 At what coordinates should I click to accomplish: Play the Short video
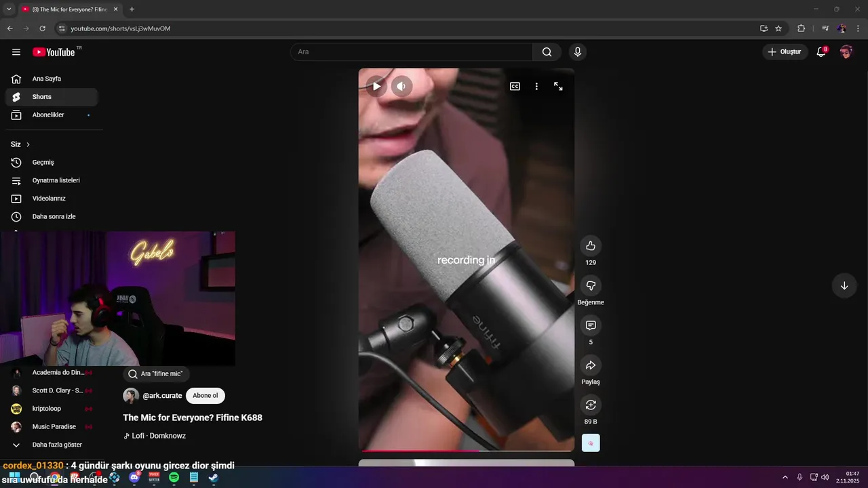pos(376,86)
